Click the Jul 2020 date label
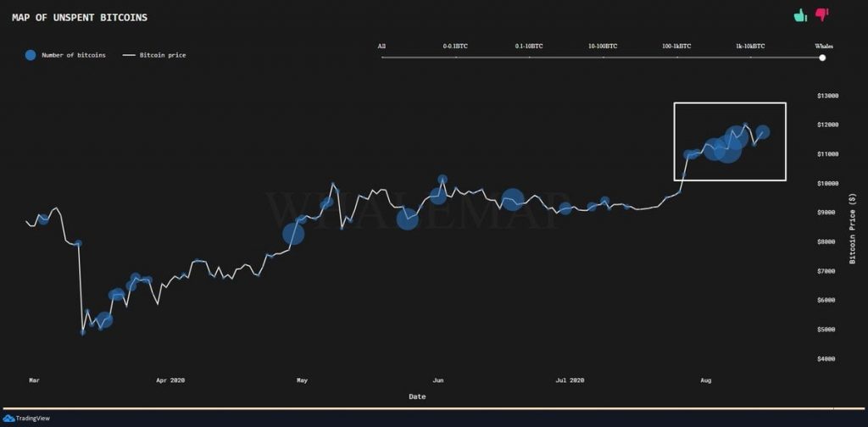Screen dimensions: 868x427 point(570,380)
